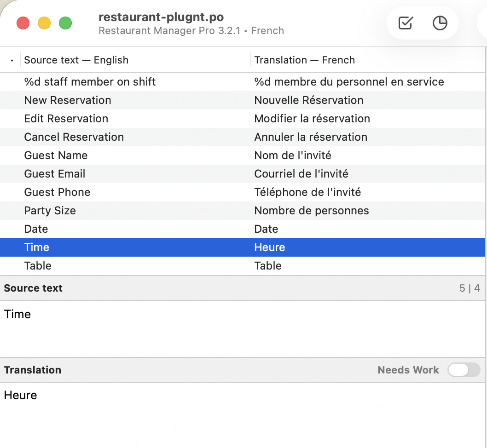Select the "Cancel Reservation" source row
Viewport: 487px width, 448px height.
click(x=74, y=137)
